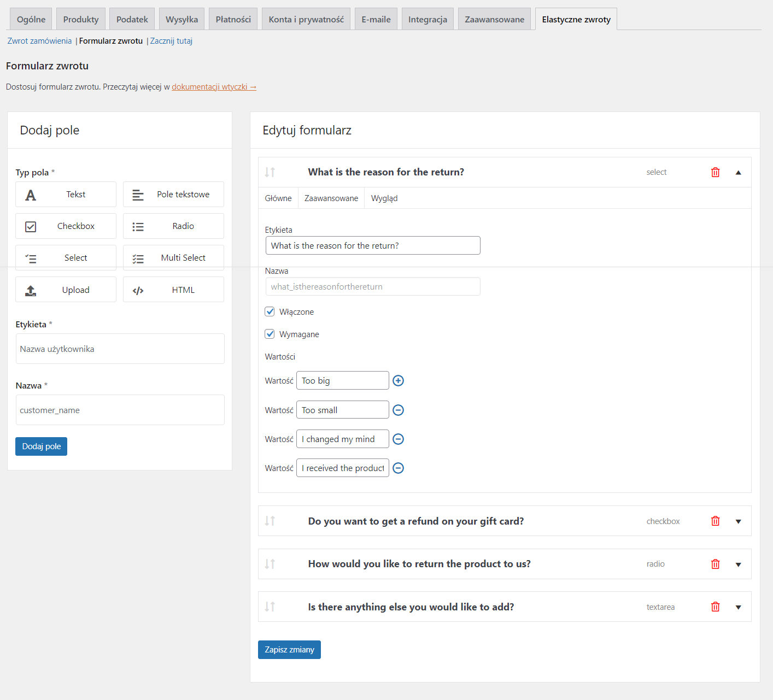The height and width of the screenshot is (700, 773).
Task: Switch to the field's Zaawansowane subtab
Action: (331, 198)
